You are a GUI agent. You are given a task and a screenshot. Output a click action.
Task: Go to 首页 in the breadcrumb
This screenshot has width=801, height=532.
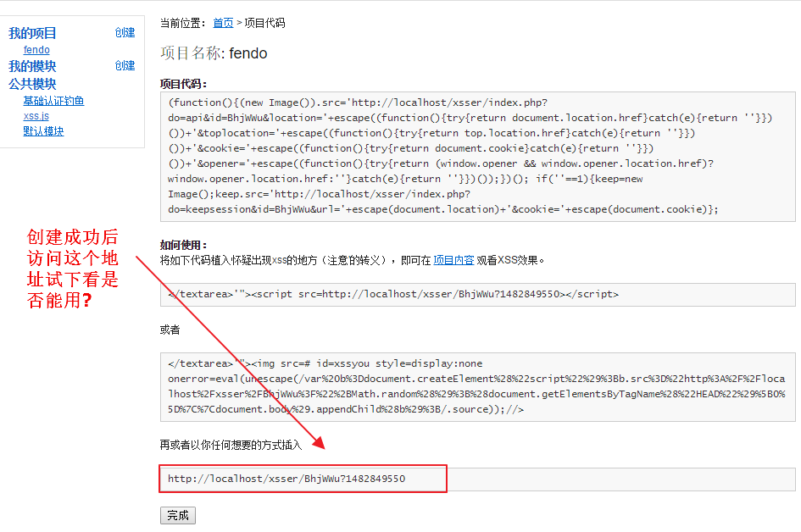(223, 23)
